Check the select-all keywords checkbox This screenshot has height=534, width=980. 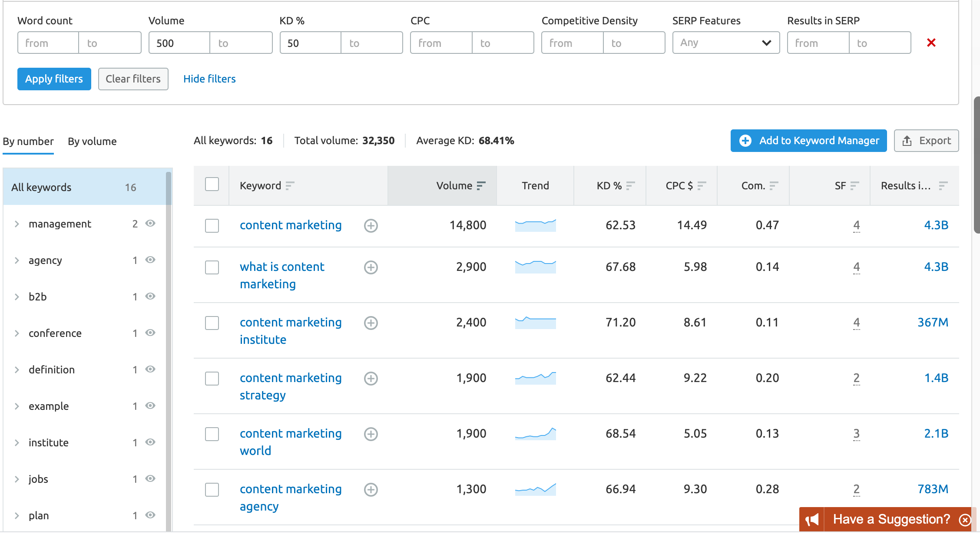tap(212, 185)
